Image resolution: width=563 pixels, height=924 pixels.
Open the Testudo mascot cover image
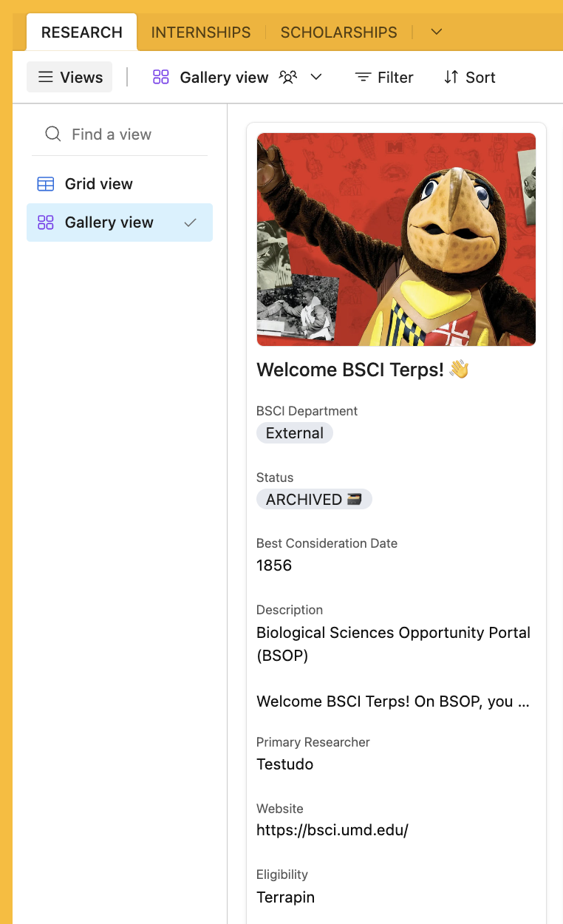(396, 240)
